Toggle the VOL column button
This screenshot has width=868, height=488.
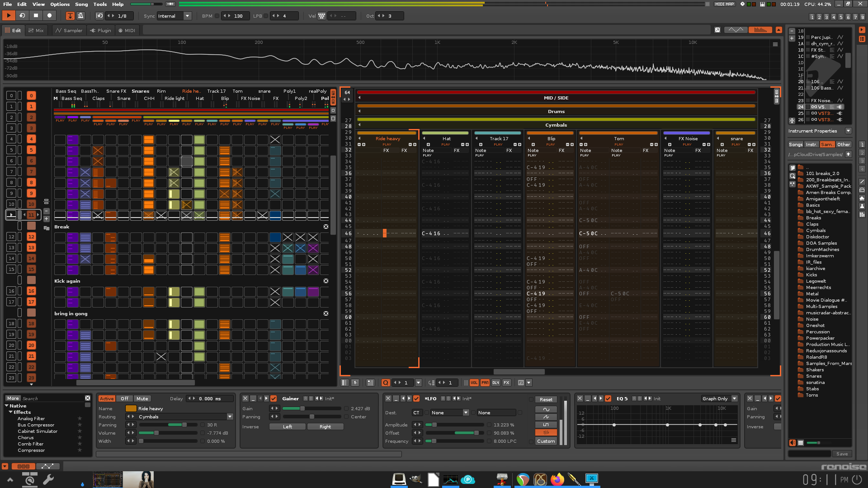474,383
